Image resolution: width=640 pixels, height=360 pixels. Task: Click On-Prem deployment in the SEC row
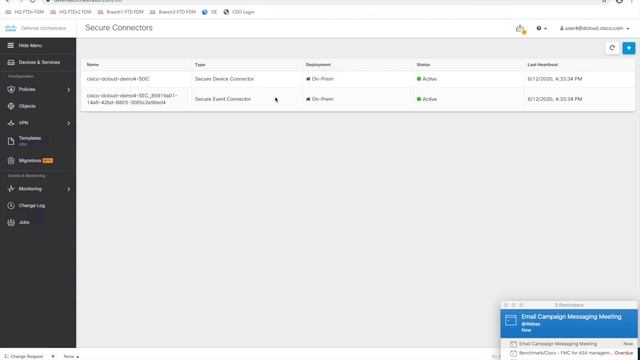[x=320, y=99]
